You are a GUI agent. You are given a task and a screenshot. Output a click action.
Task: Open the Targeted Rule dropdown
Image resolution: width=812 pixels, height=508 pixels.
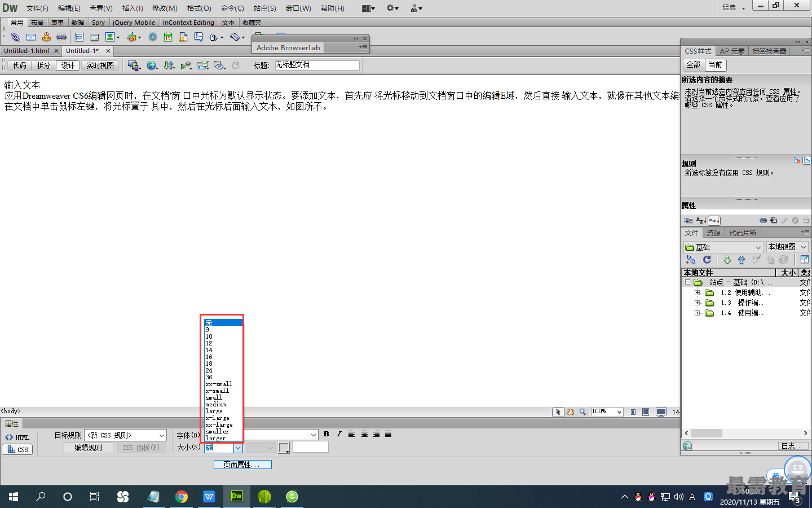162,435
